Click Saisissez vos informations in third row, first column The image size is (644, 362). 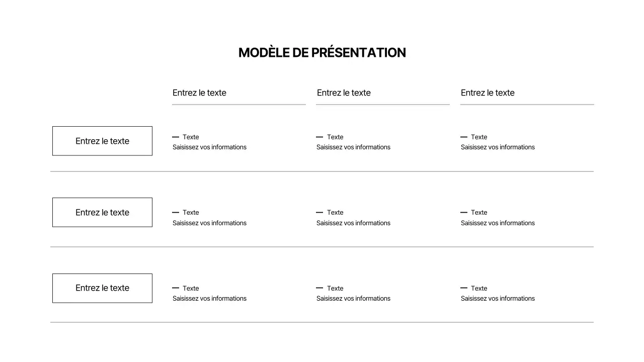click(x=209, y=299)
